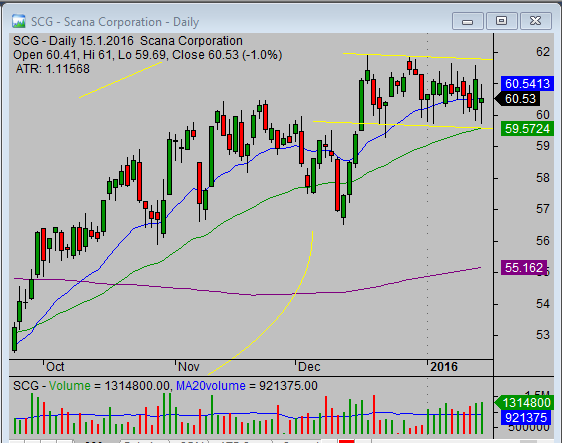Screen dimensions: 562x443
Task: Click the '1314800.00' volume value text
Action: pos(137,386)
